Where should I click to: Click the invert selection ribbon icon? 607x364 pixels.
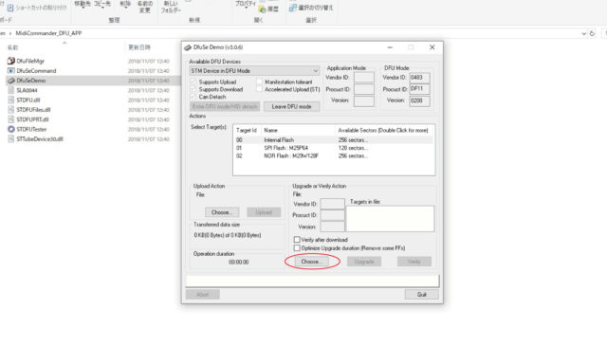(293, 8)
